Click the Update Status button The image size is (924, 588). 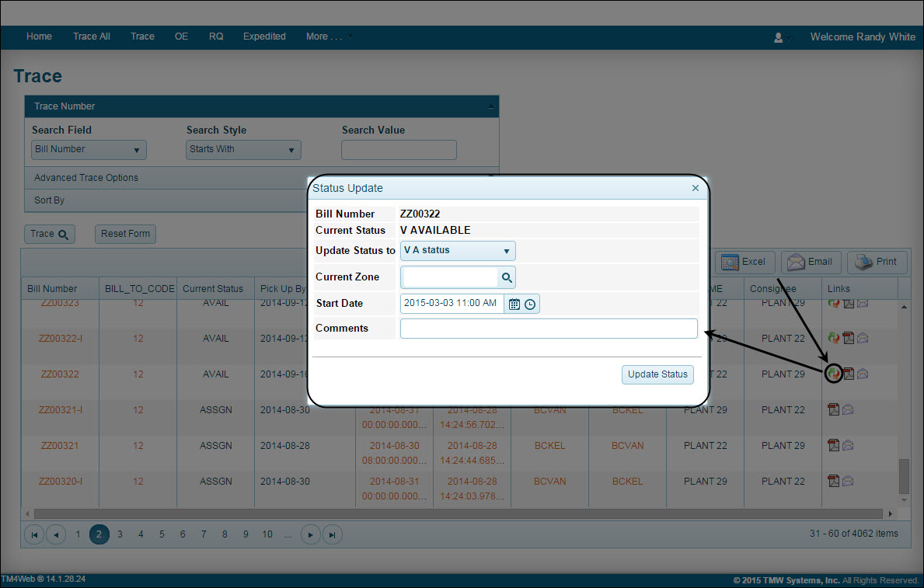click(657, 374)
